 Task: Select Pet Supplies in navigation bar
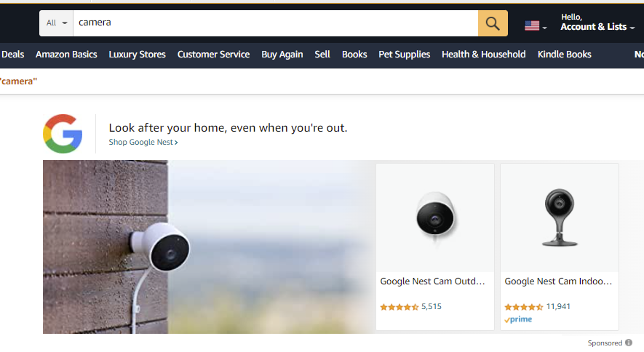pos(404,55)
